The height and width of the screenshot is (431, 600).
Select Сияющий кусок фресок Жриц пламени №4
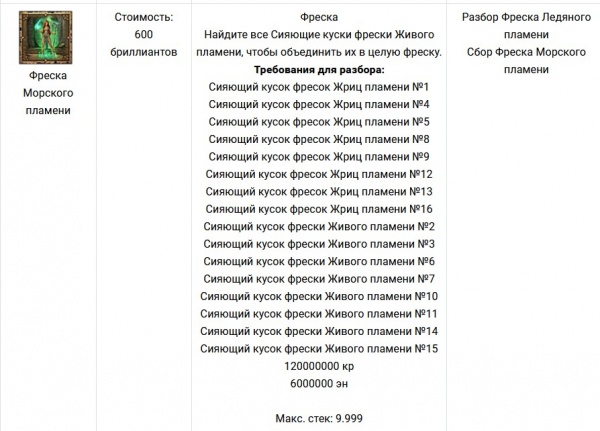tap(319, 104)
